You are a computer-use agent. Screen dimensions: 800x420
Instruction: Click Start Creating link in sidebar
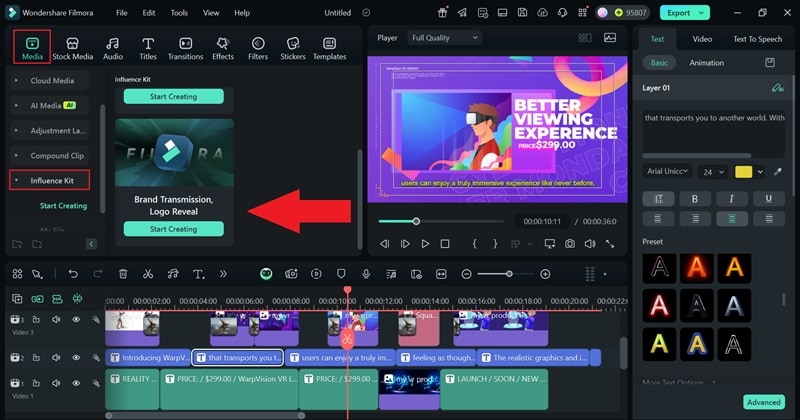[63, 206]
